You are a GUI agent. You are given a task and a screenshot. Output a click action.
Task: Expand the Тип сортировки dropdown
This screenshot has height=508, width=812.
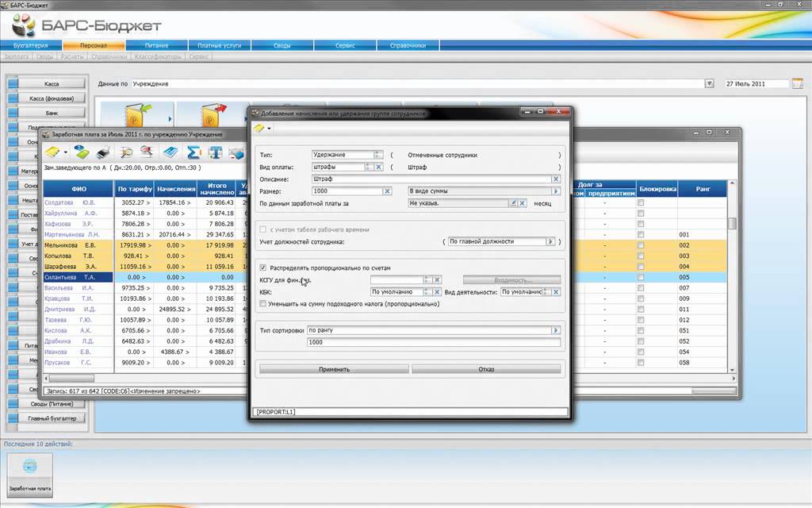[556, 330]
